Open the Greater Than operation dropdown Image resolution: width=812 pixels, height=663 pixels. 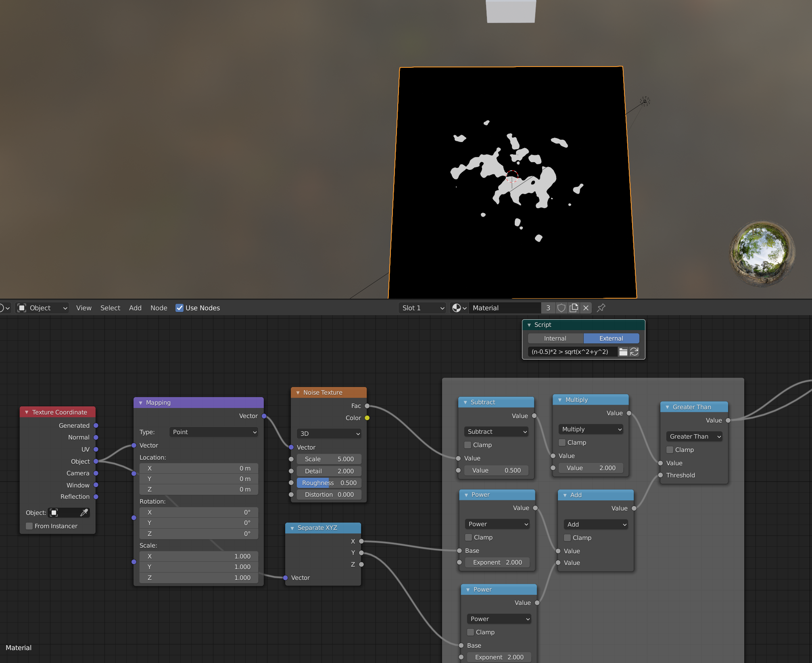pos(694,436)
